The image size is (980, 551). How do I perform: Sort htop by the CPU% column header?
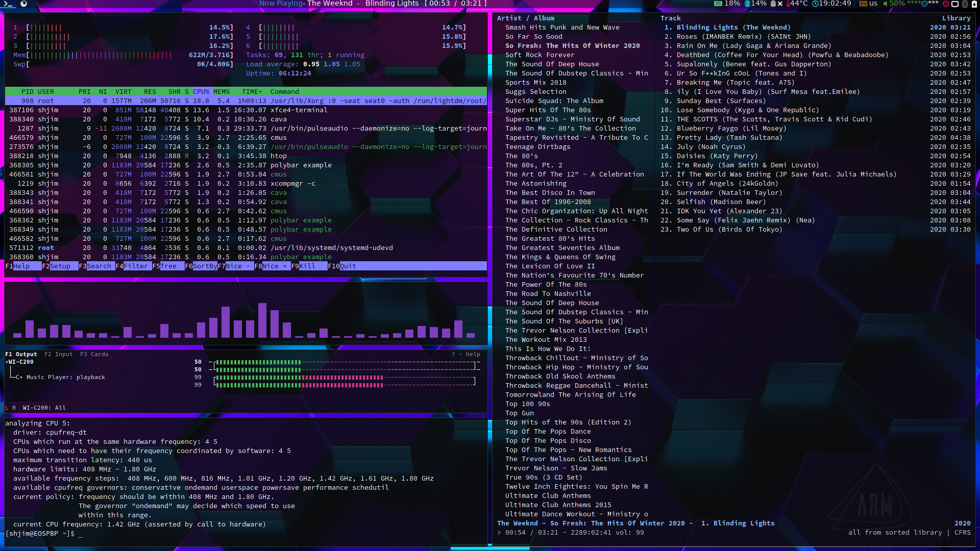201,92
